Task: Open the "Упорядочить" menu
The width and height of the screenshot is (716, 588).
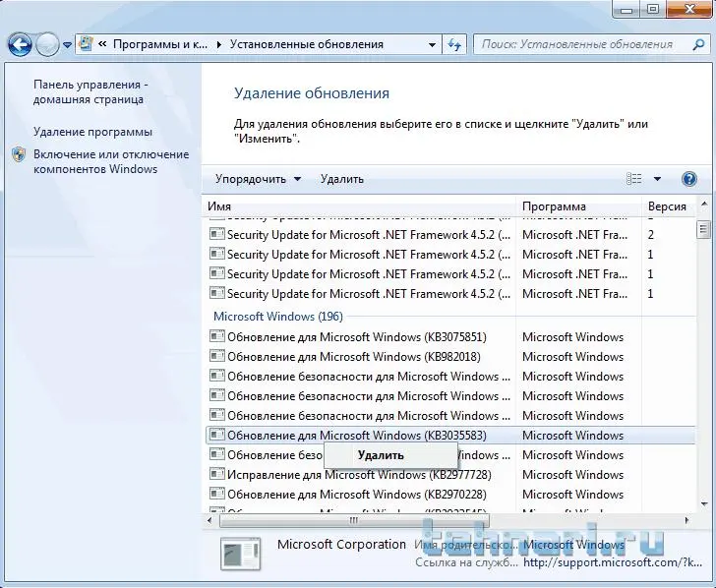Action: click(x=258, y=179)
